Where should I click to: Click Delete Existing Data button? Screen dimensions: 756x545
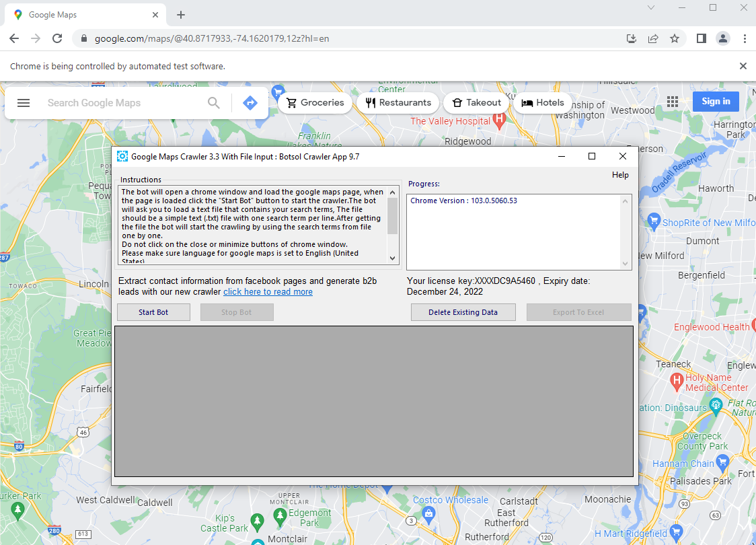click(x=463, y=312)
